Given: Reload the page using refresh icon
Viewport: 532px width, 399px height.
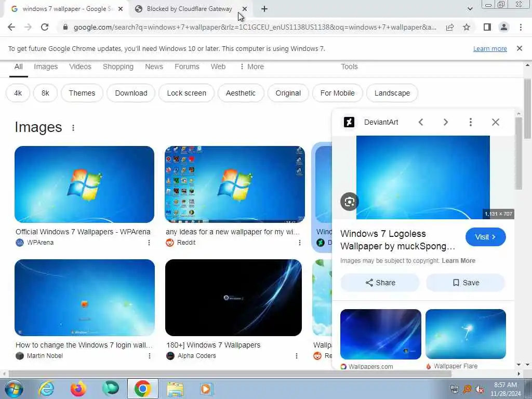Looking at the screenshot, I should coord(45,27).
